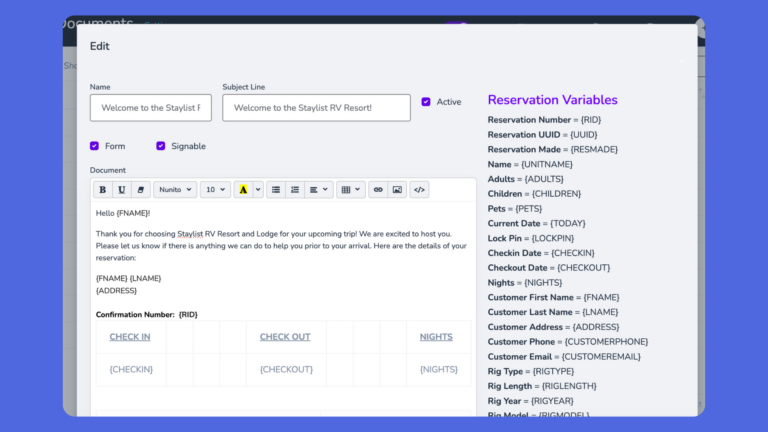Screen dimensions: 768x432
Task: Click 'Adults = {ADULTS}' variable
Action: click(526, 179)
